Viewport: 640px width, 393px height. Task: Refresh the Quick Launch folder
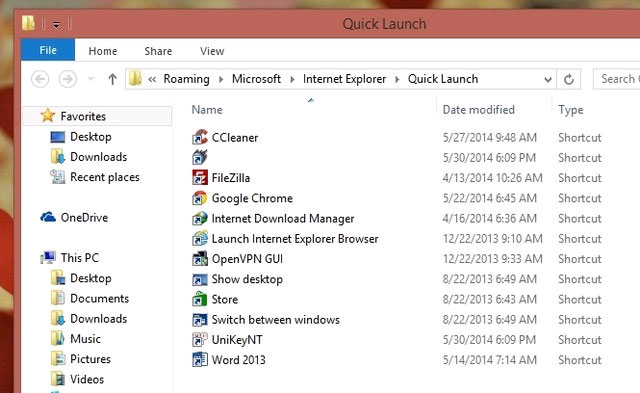(x=569, y=79)
